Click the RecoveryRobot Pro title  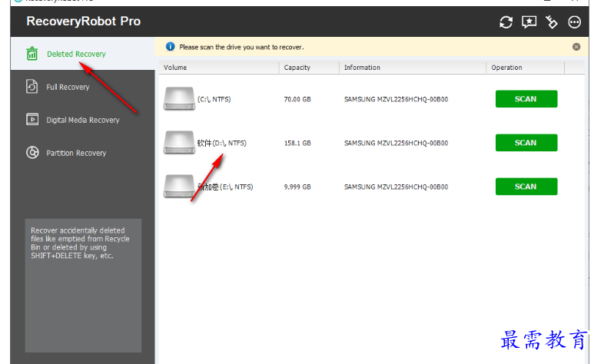click(x=83, y=22)
